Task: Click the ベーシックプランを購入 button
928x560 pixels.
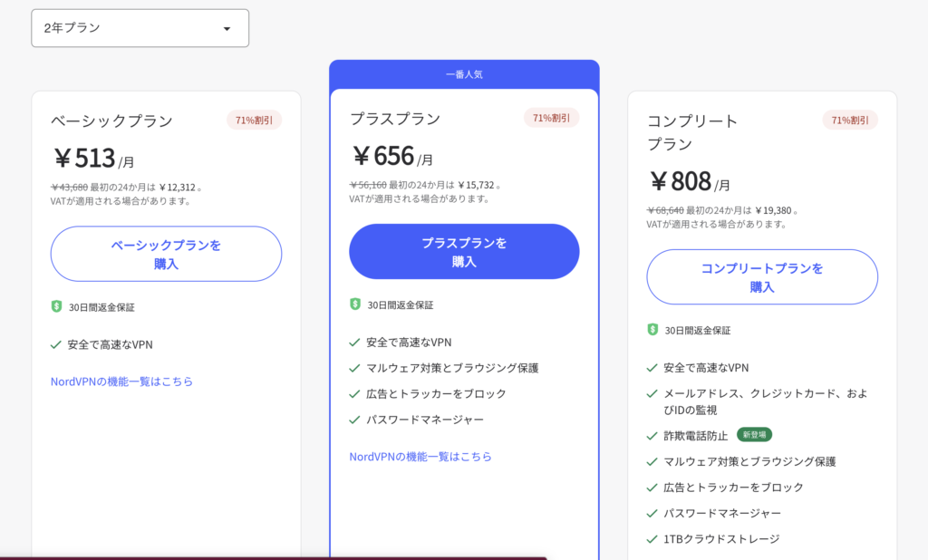Action: click(166, 254)
